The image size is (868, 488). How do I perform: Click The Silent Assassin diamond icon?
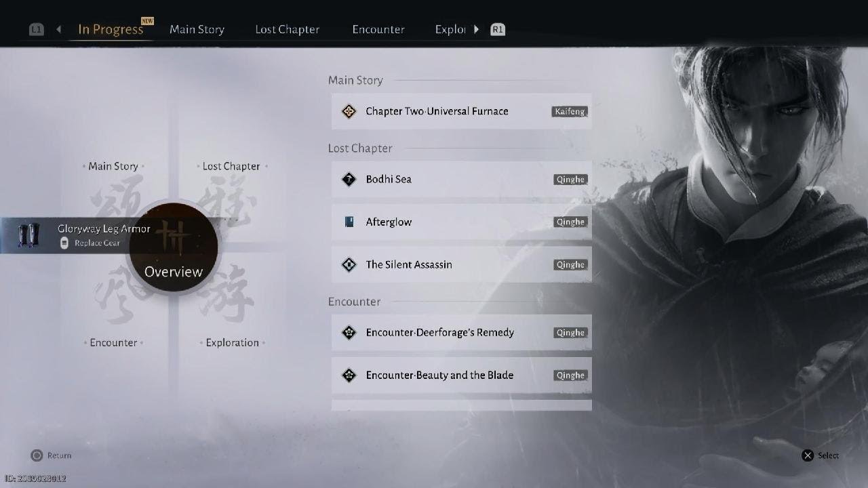pyautogui.click(x=349, y=264)
